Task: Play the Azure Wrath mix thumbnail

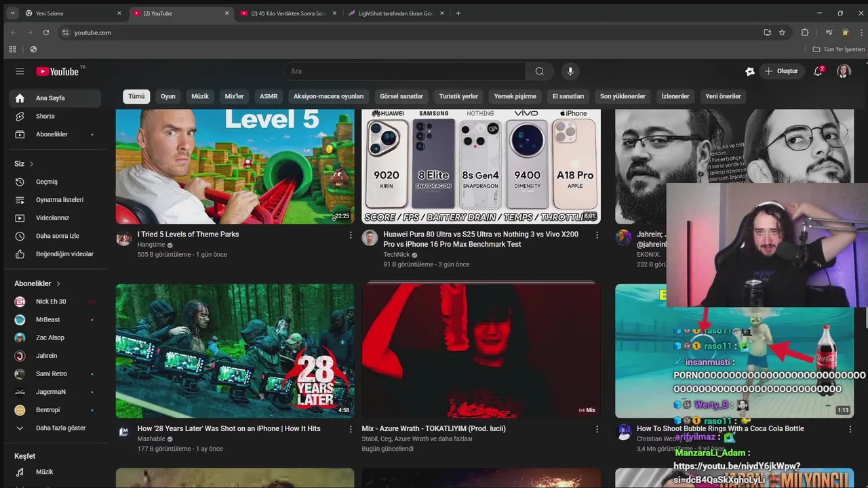Action: click(481, 350)
